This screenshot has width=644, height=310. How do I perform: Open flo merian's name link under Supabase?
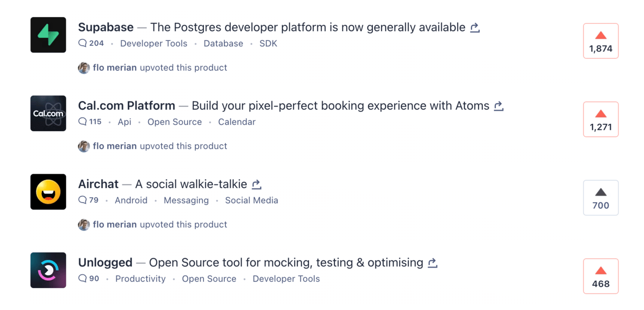pyautogui.click(x=115, y=67)
